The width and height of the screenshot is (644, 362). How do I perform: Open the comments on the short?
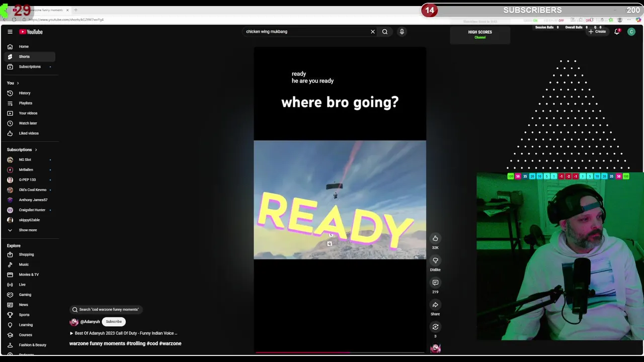[x=435, y=283]
